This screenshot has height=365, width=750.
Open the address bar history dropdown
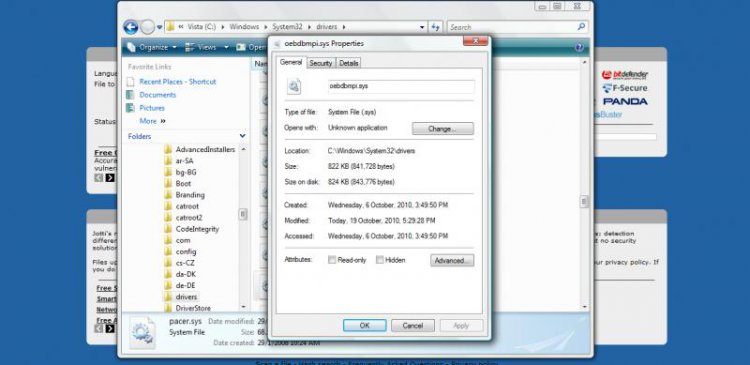[x=422, y=27]
